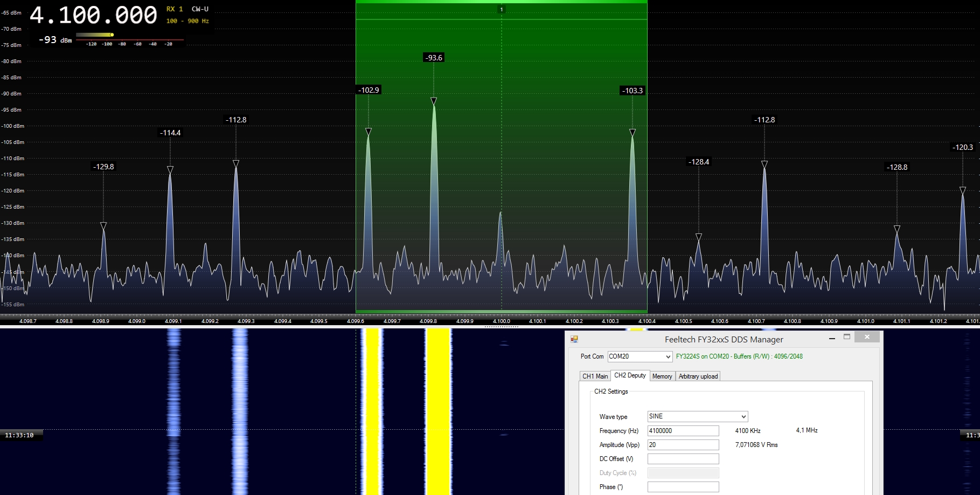The height and width of the screenshot is (495, 980).
Task: Click the 4.099.1 frequency scale tick
Action: click(x=173, y=321)
